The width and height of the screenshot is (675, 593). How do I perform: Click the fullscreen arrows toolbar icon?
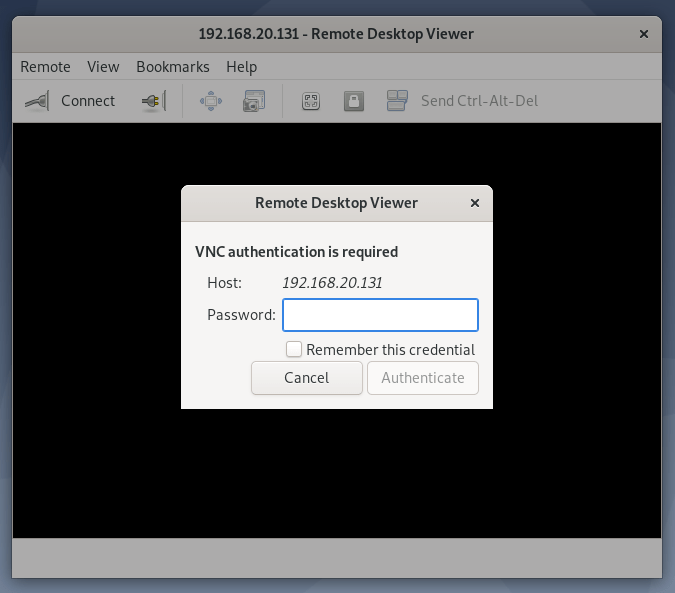211,101
